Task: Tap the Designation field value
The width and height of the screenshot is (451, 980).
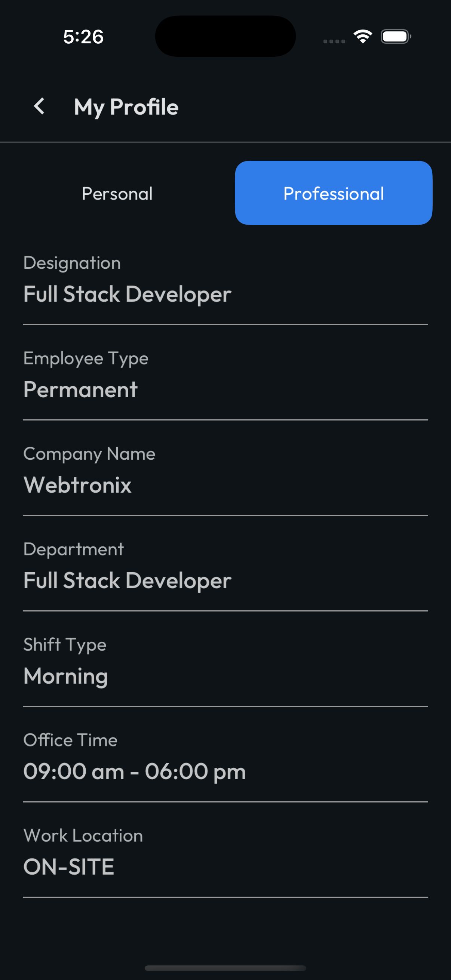Action: pos(127,294)
